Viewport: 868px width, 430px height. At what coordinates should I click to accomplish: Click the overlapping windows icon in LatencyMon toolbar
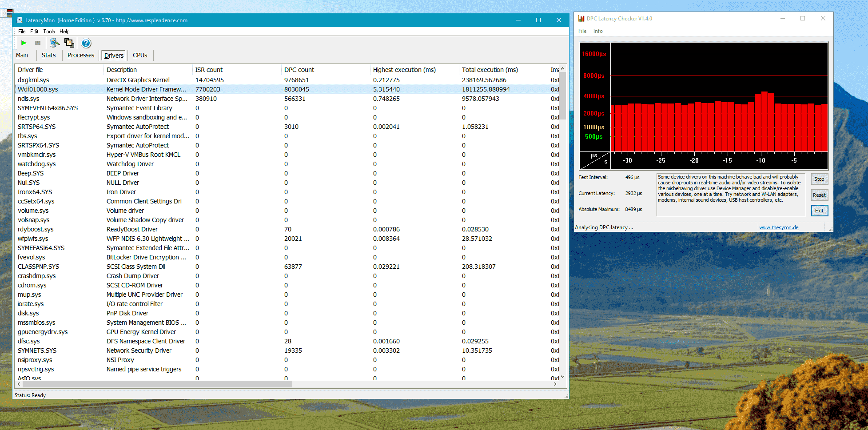69,43
